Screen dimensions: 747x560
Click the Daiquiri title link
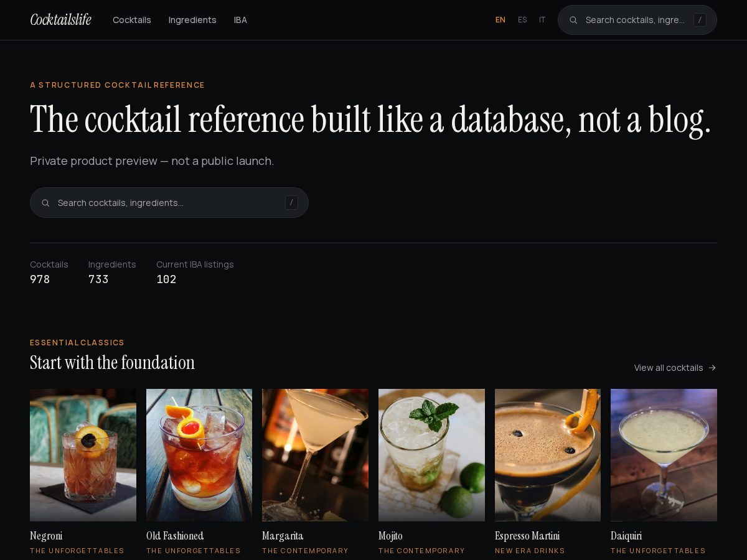point(626,536)
